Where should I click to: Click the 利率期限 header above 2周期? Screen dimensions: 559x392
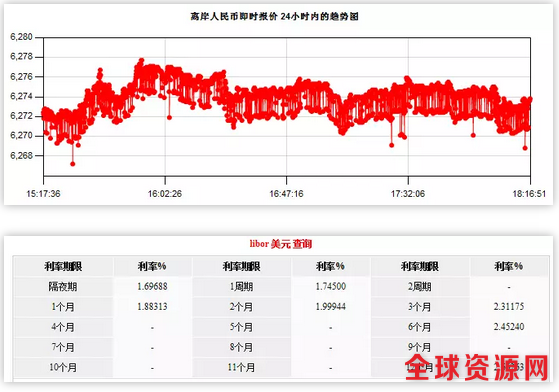coord(420,266)
